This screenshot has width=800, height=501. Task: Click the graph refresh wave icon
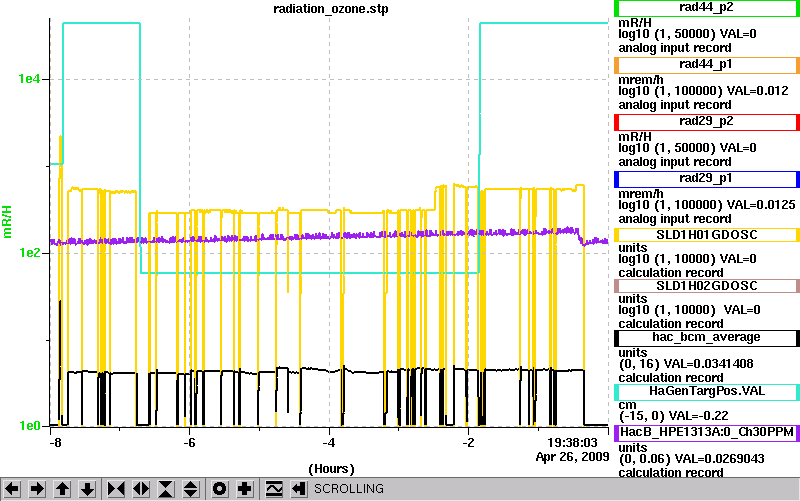click(274, 489)
